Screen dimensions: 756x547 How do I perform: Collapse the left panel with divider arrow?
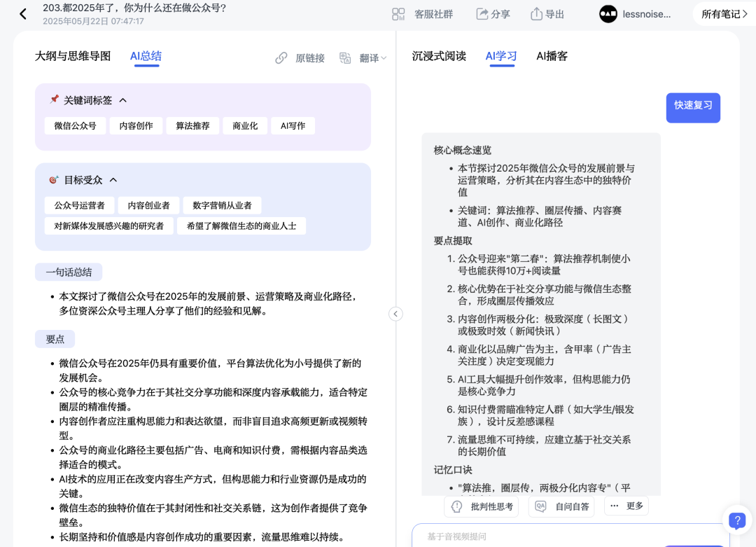(395, 314)
